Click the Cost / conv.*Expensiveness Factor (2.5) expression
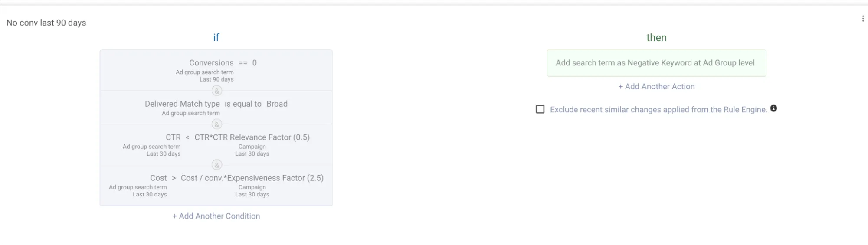Image resolution: width=868 pixels, height=245 pixels. pyautogui.click(x=252, y=178)
